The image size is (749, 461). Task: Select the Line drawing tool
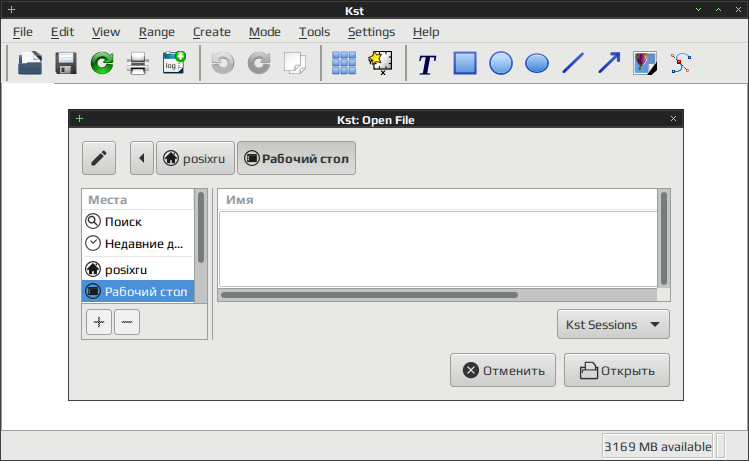573,63
